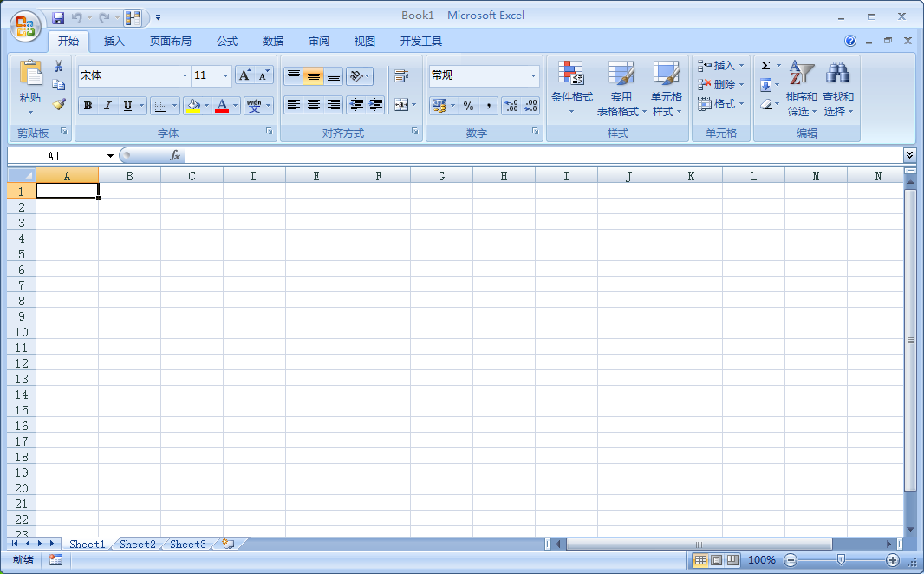Click Increase Decimal icon
The height and width of the screenshot is (574, 924).
click(x=511, y=106)
